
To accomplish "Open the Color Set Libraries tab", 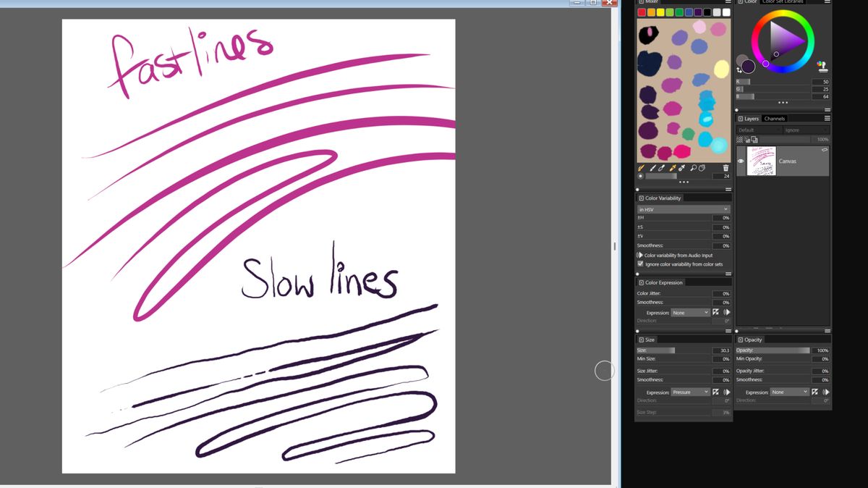I will point(783,2).
